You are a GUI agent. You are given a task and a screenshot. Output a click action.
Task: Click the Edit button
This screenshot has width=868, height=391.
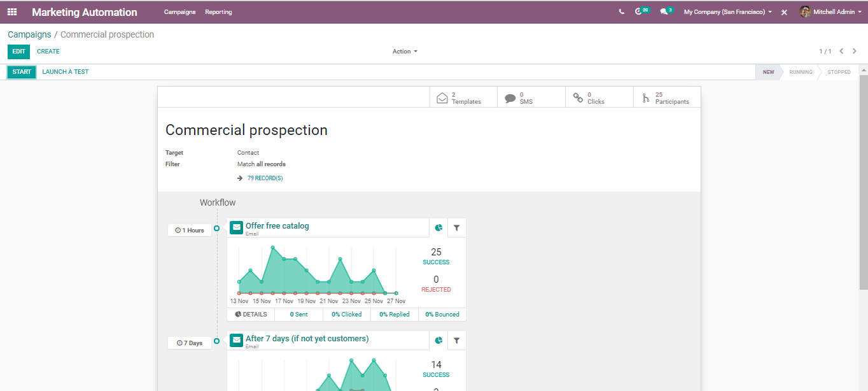(18, 52)
